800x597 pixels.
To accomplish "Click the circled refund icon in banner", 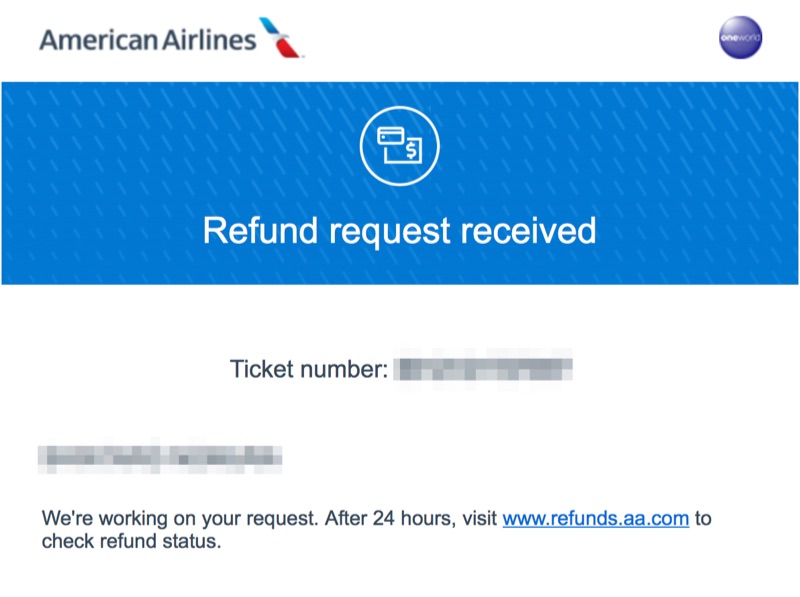I will point(399,147).
